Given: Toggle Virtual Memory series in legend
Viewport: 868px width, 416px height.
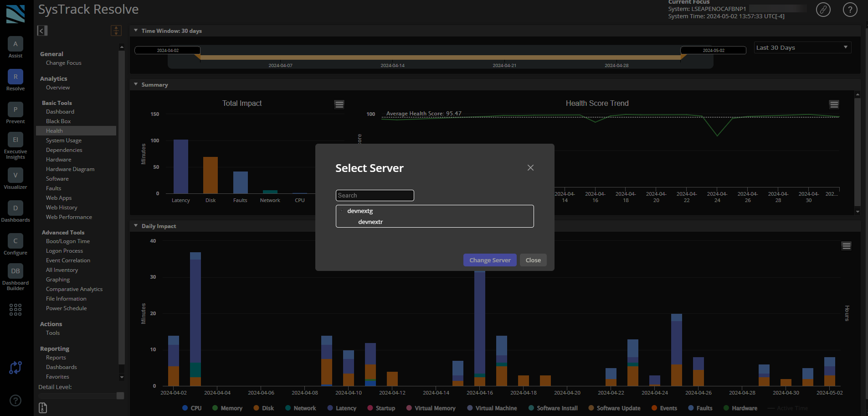Looking at the screenshot, I should [x=431, y=408].
